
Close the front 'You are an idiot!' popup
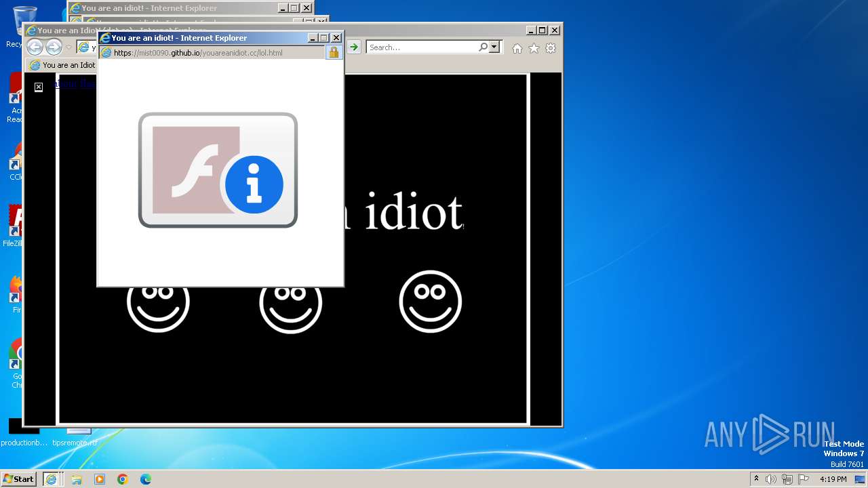coord(336,38)
